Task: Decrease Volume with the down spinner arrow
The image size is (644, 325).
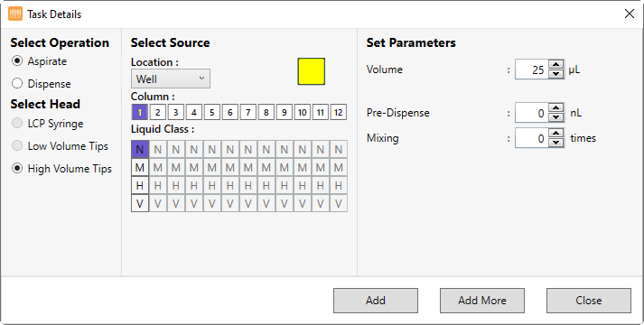Action: click(556, 74)
